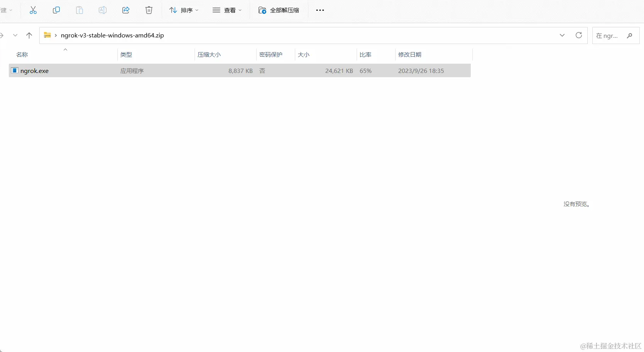This screenshot has height=352, width=644.
Task: Select the ngrok.exe file
Action: [x=240, y=71]
